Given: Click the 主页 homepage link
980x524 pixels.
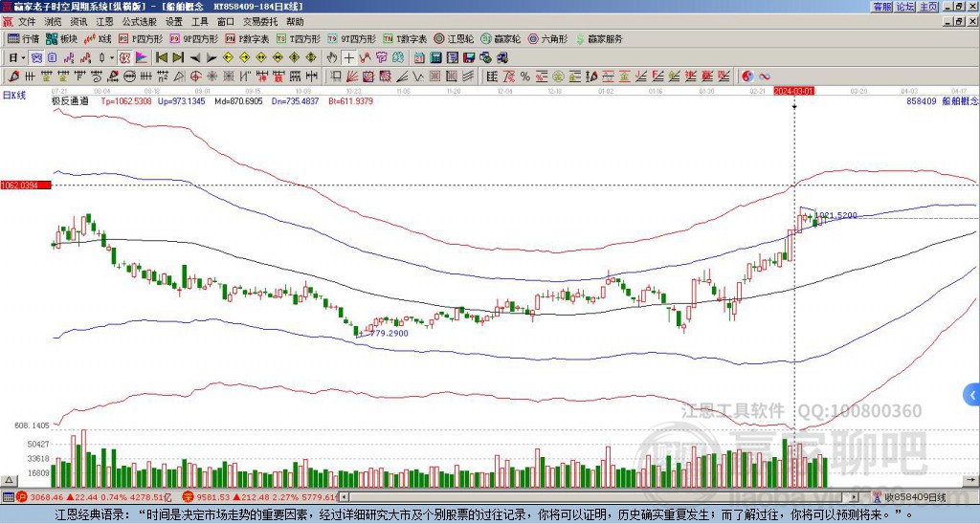Looking at the screenshot, I should click(x=928, y=7).
